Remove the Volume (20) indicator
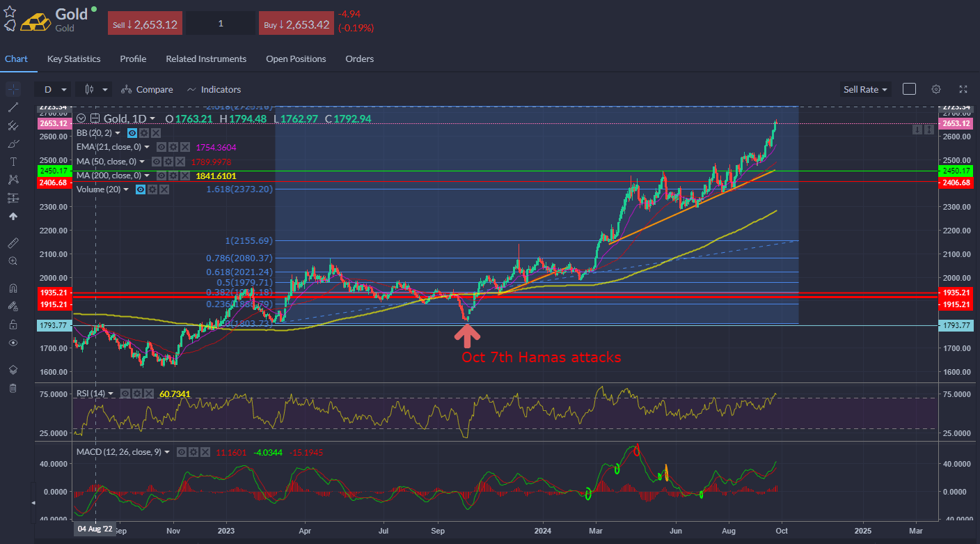 coord(164,189)
